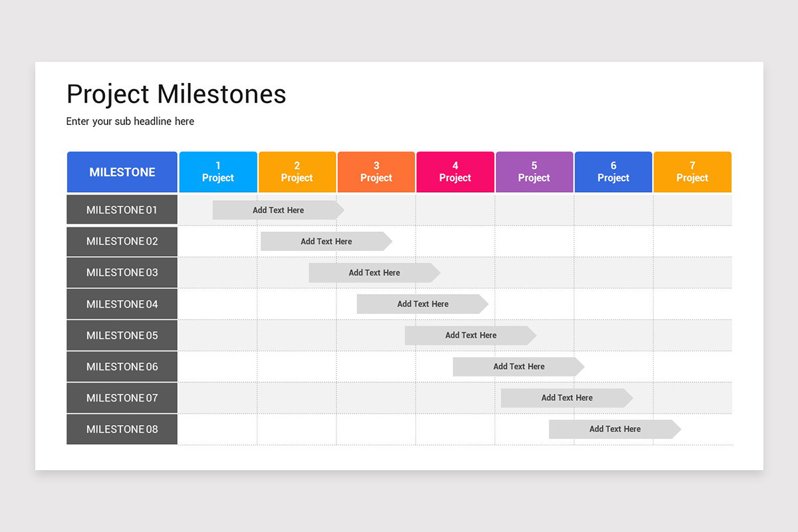Select the 1 Project column header
The image size is (798, 532).
point(218,172)
